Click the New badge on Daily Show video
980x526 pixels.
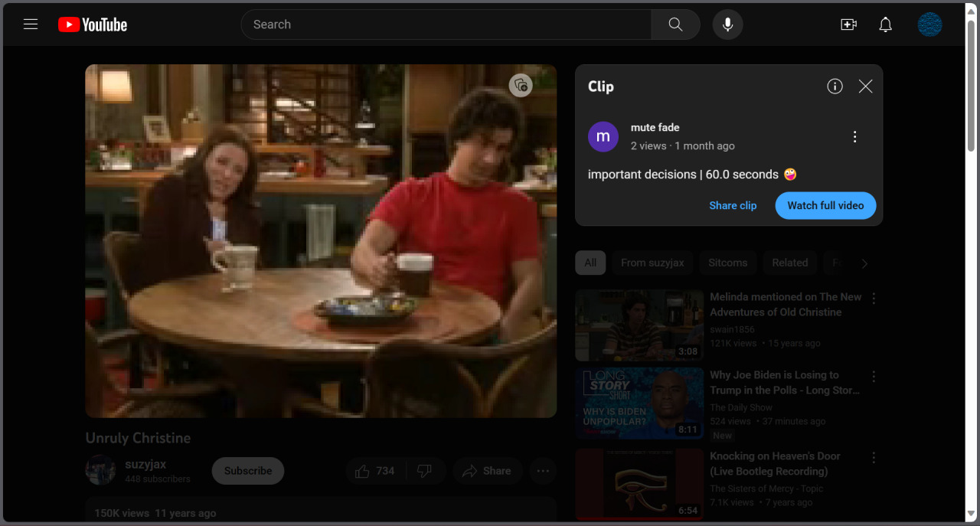[x=723, y=436]
